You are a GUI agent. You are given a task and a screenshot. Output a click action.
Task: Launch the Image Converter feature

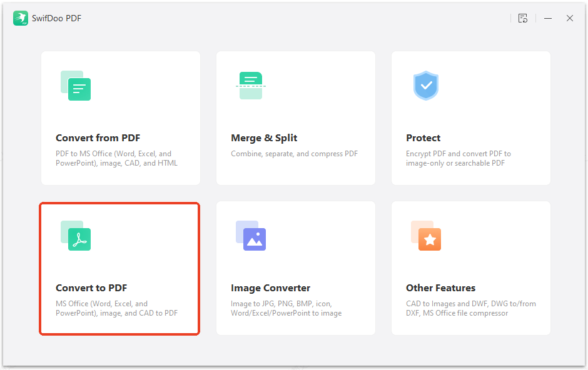click(295, 268)
